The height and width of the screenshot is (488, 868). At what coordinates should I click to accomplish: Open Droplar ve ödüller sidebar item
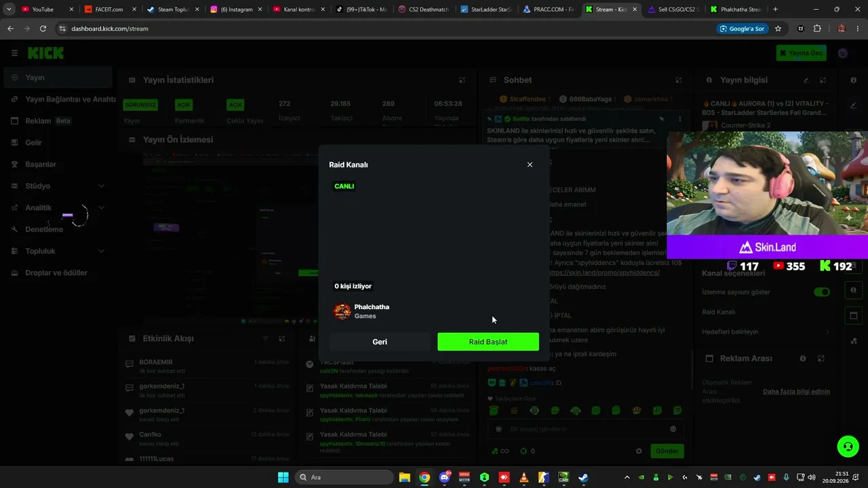57,272
